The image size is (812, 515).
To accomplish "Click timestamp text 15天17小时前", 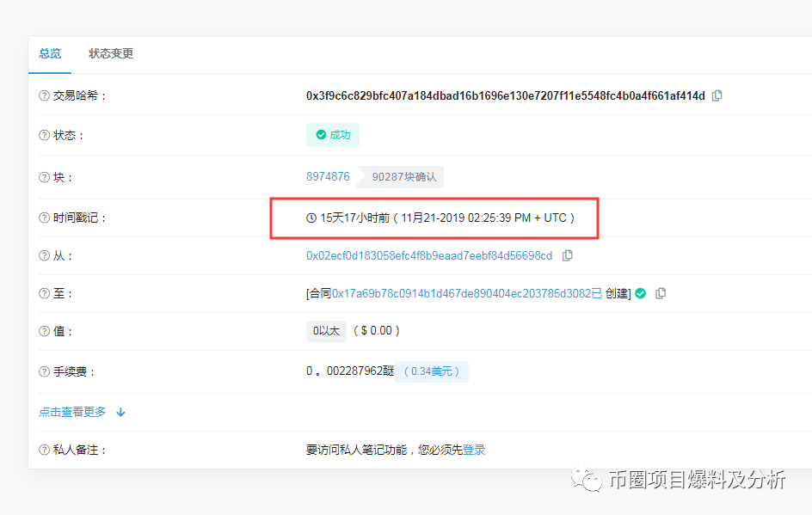I will tap(354, 218).
